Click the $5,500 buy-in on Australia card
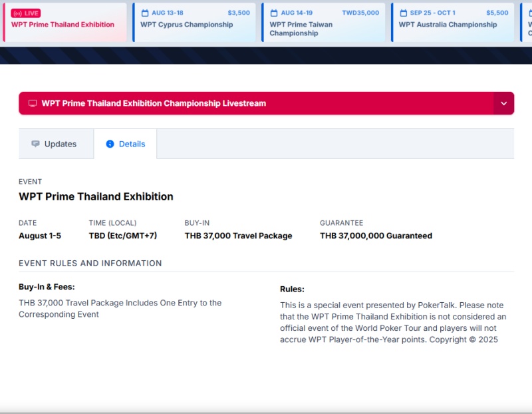 pos(497,13)
